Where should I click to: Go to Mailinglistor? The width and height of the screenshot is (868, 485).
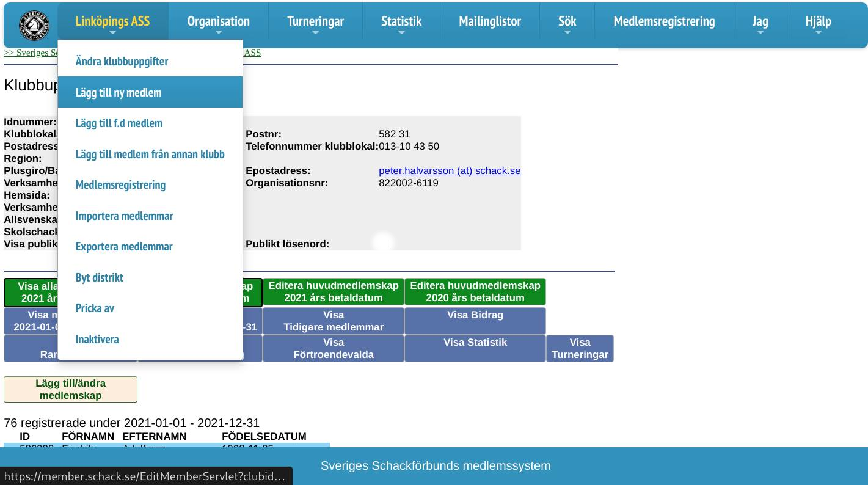click(490, 21)
